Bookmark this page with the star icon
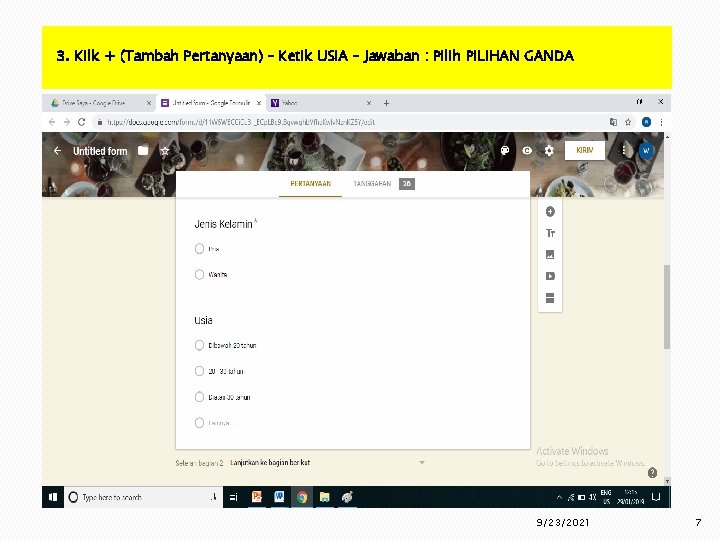Image resolution: width=720 pixels, height=540 pixels. pyautogui.click(x=628, y=122)
